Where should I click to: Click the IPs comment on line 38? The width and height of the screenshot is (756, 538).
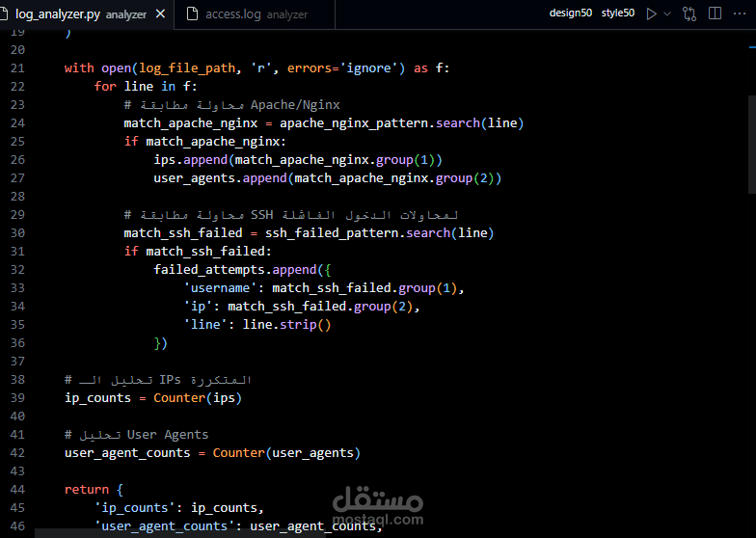pyautogui.click(x=158, y=380)
